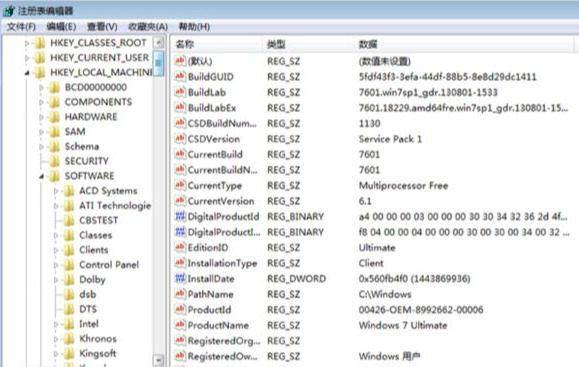Click the data cell 'Windows 7 Ultimate'
The image size is (579, 367).
pyautogui.click(x=403, y=325)
